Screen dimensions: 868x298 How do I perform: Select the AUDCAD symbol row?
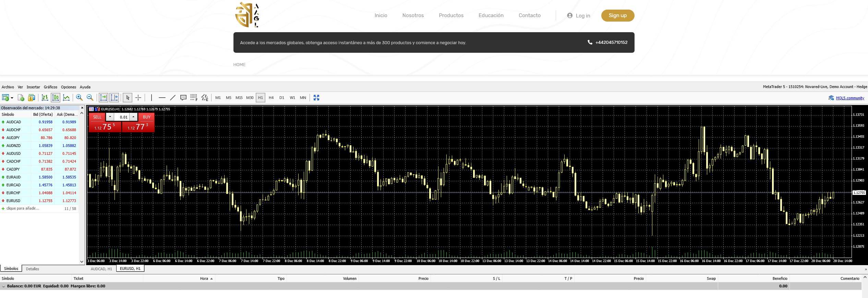(39, 122)
